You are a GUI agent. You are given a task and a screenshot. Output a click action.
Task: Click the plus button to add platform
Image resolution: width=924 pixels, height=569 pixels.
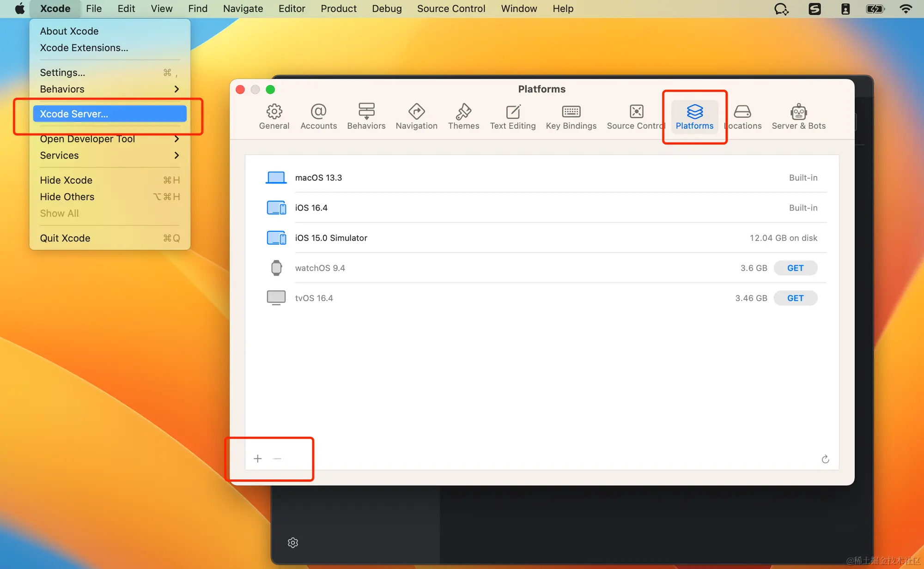tap(258, 459)
